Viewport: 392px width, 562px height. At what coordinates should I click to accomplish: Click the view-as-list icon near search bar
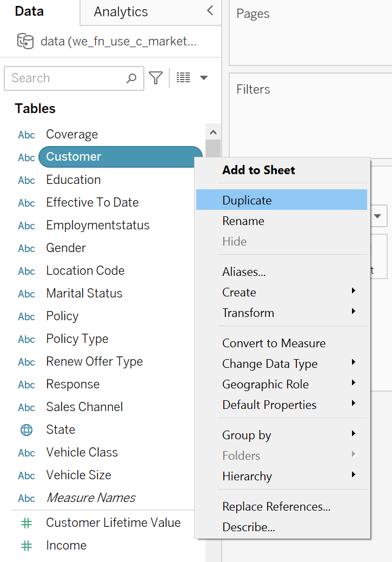(x=183, y=78)
